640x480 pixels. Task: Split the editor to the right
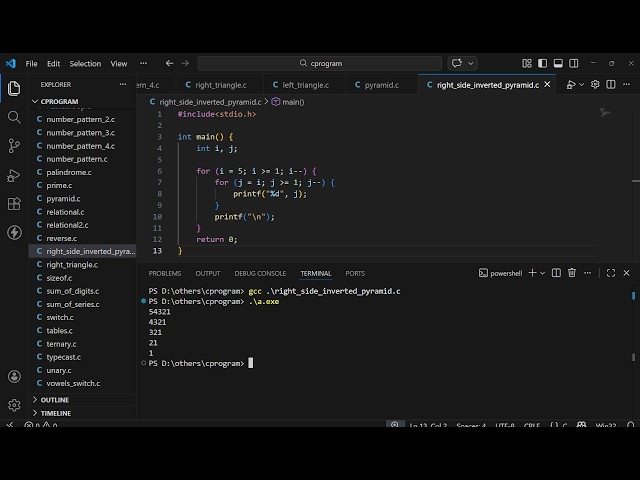[x=611, y=84]
